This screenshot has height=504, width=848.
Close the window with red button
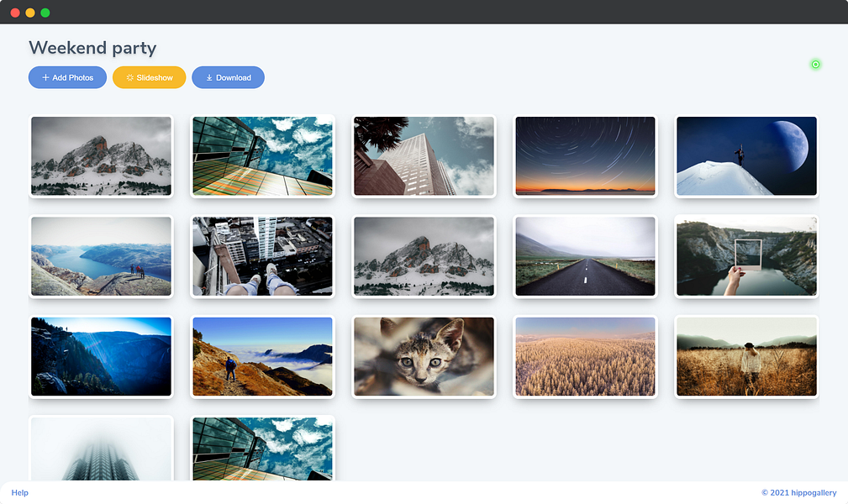point(15,13)
